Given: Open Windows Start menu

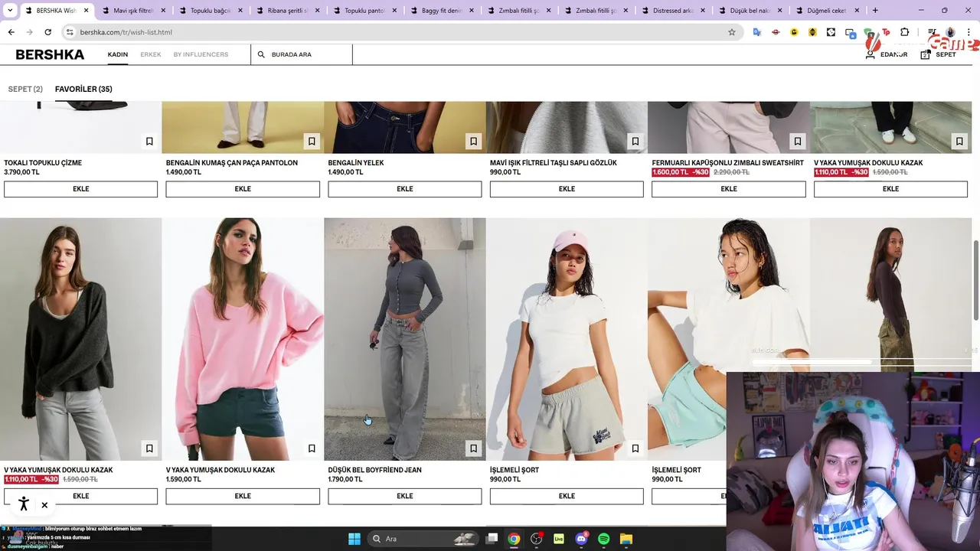Looking at the screenshot, I should [x=354, y=539].
